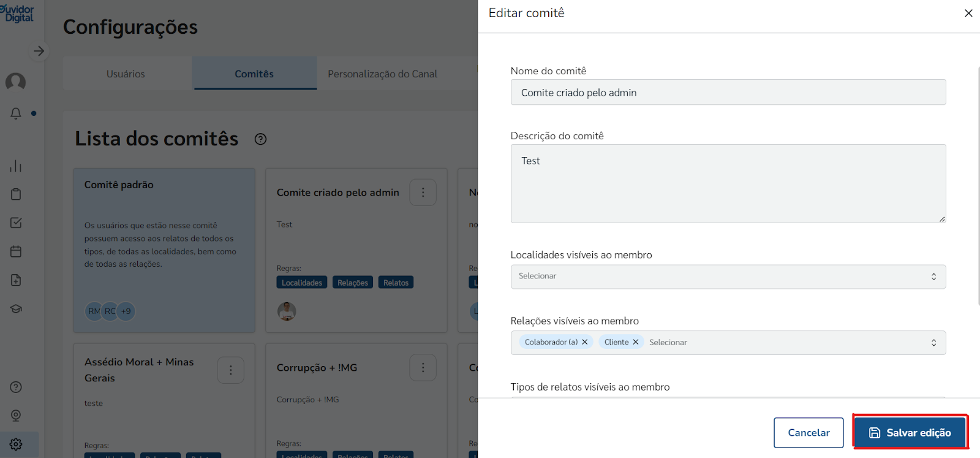Open settings gear icon in sidebar

16,444
